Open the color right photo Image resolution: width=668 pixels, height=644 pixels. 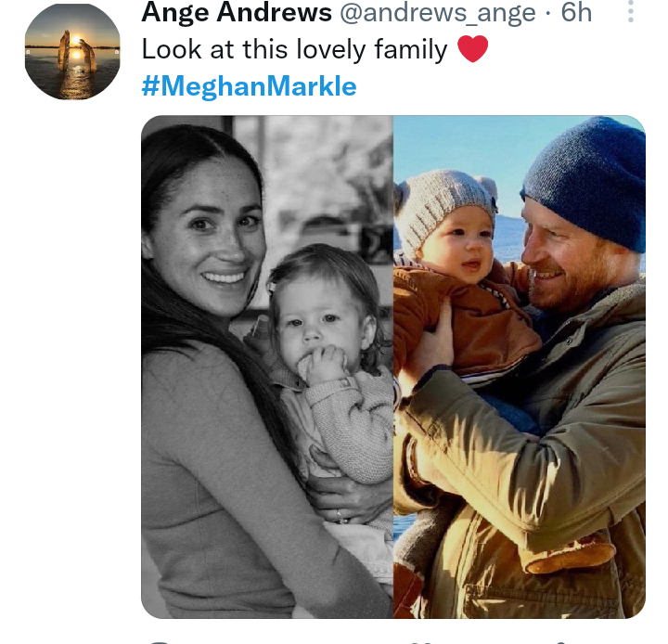coord(519,367)
